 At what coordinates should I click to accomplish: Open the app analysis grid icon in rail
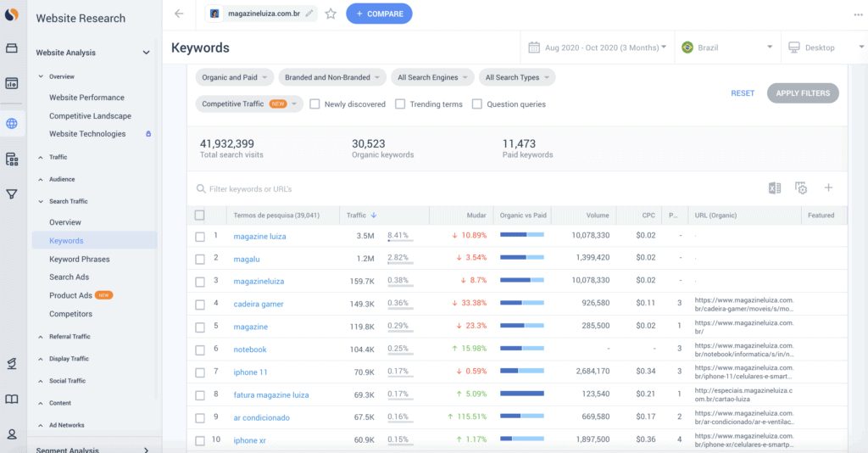pyautogui.click(x=12, y=159)
